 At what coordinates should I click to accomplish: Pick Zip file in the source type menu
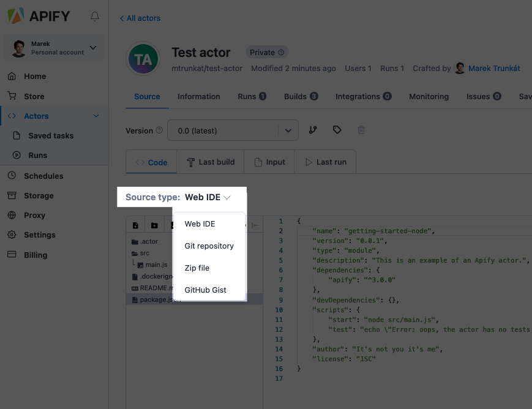pyautogui.click(x=197, y=268)
